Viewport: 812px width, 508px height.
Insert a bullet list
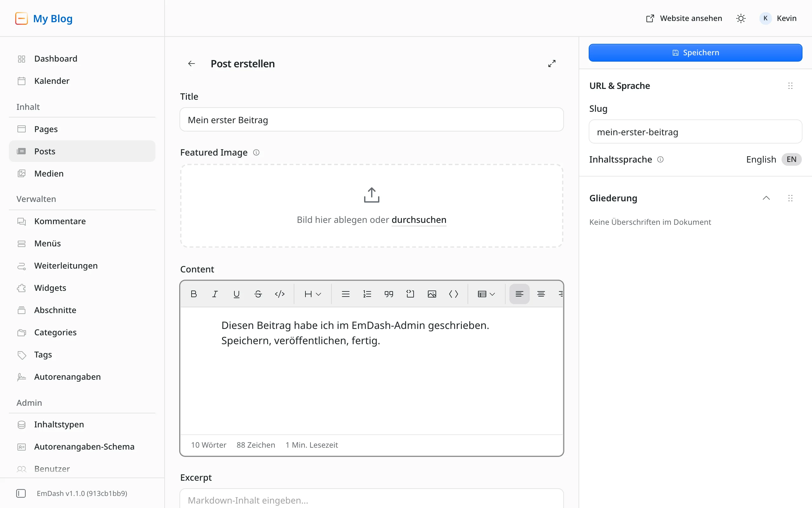coord(346,294)
